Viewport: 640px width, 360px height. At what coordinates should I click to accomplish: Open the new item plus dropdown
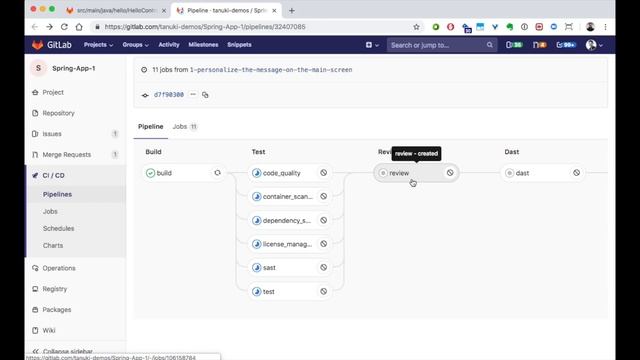click(x=372, y=45)
